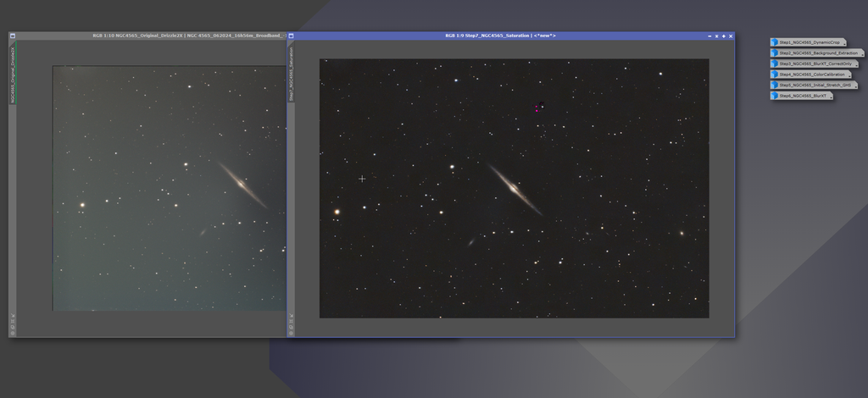Screen dimensions: 868x398
Task: Click top arrow icon in Original_Drizzle2X window's left strip
Action: point(13,315)
